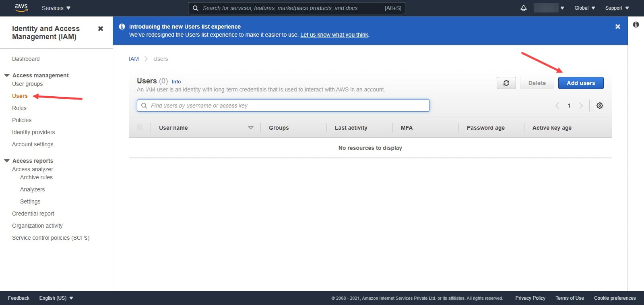Click the AWS logo home icon
The image size is (644, 305).
click(x=21, y=8)
